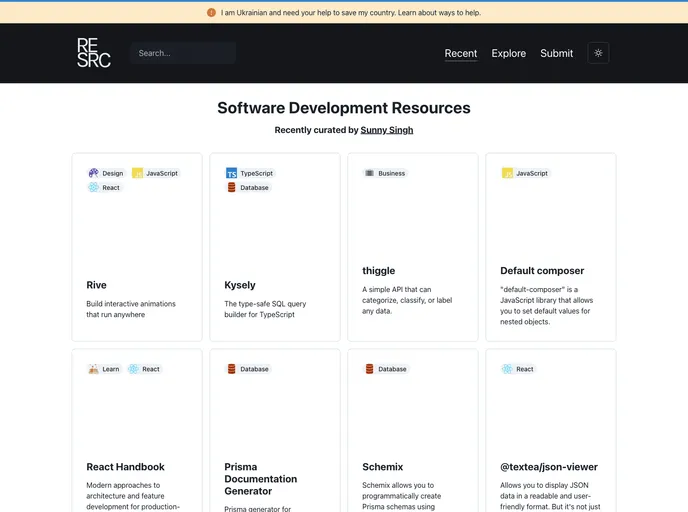Image resolution: width=688 pixels, height=512 pixels.
Task: Open the Explore page
Action: 509,54
